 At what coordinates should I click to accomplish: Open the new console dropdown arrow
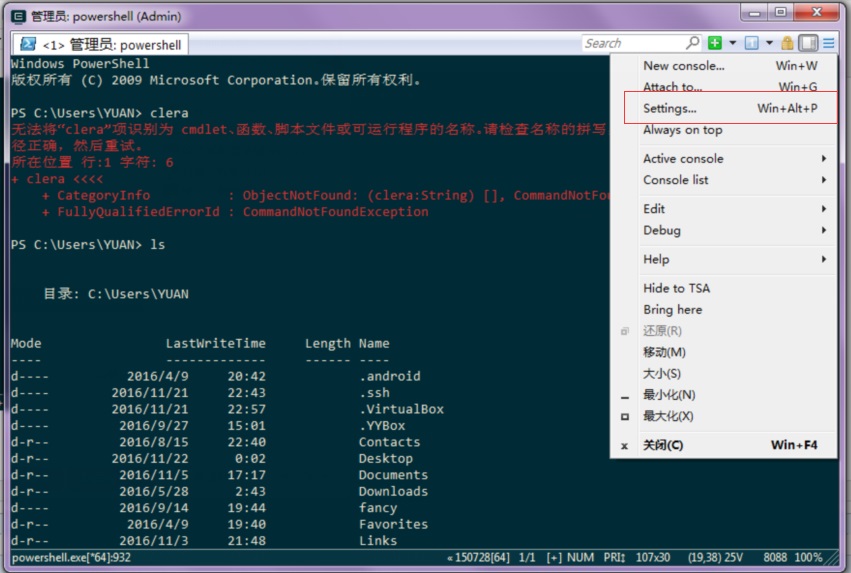[732, 43]
